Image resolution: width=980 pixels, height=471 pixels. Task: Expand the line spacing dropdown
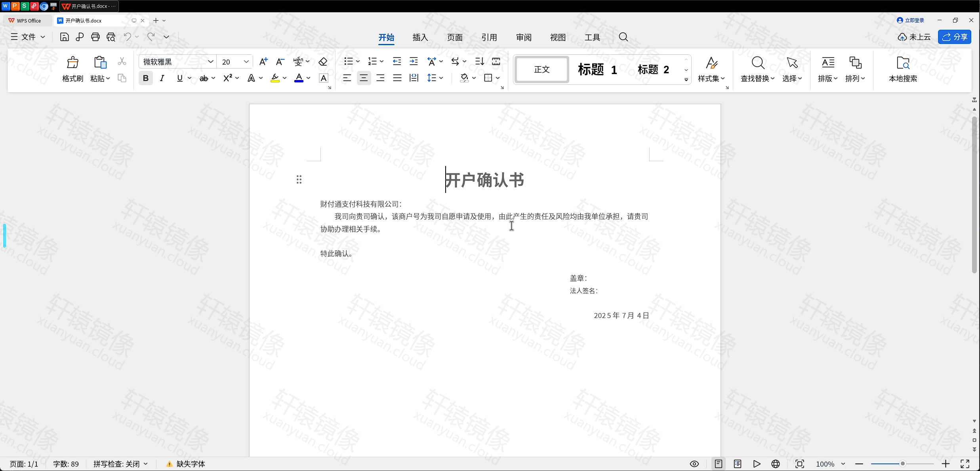(441, 78)
